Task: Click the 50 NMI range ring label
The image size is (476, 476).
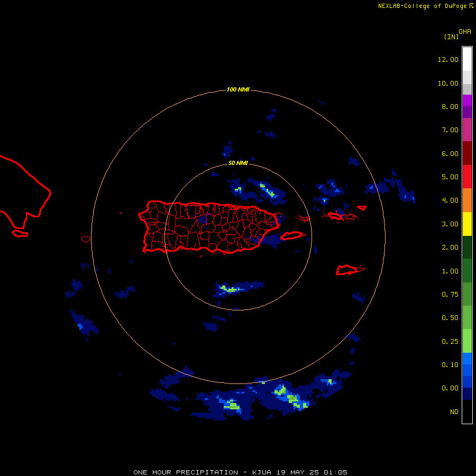Action: tap(238, 163)
